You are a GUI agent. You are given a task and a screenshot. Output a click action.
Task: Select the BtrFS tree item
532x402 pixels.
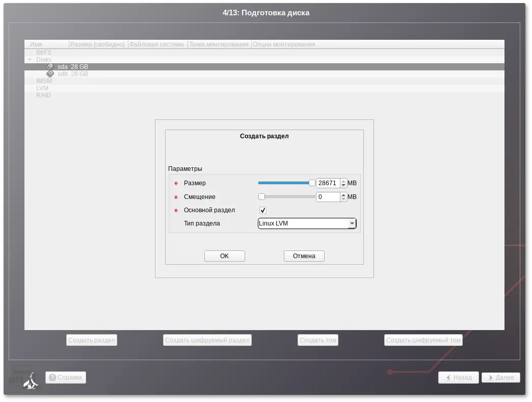tap(44, 52)
